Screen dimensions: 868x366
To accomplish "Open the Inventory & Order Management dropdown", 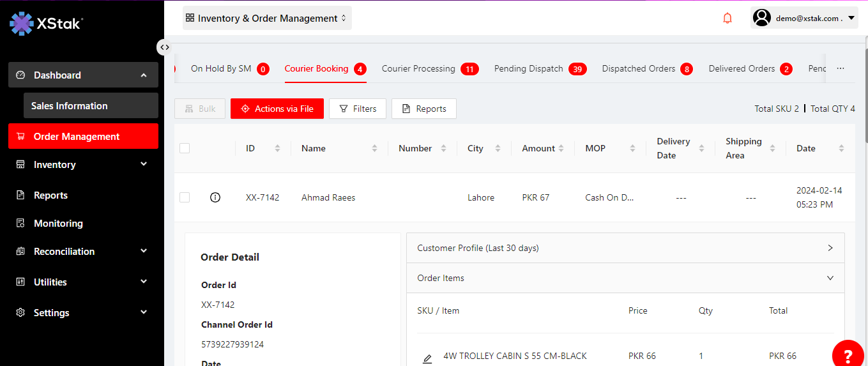I will click(x=266, y=19).
